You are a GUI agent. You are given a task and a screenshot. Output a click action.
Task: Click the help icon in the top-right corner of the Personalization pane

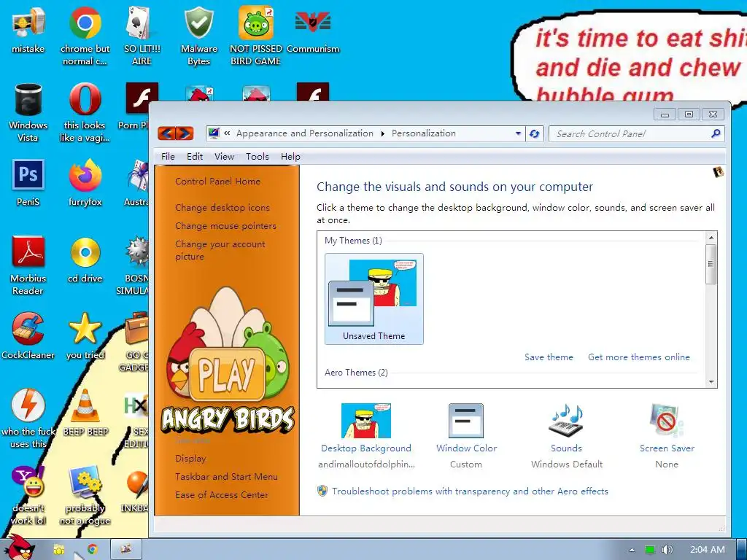(719, 172)
